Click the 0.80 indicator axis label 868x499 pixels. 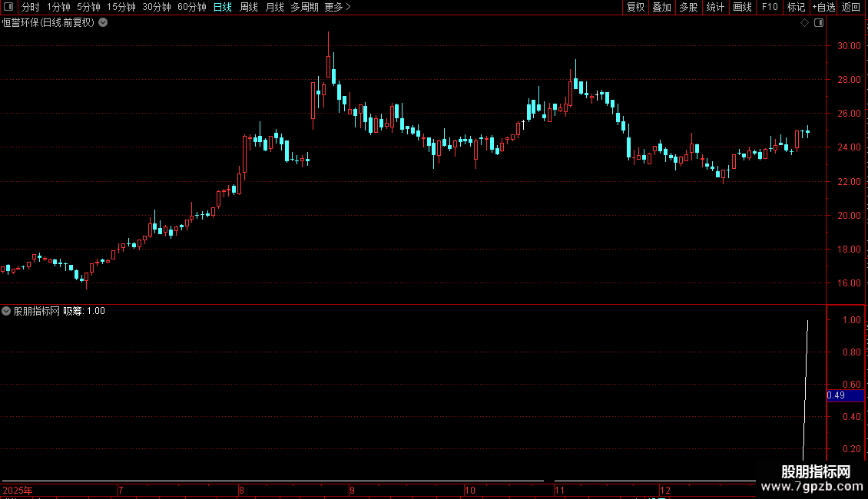[x=851, y=352]
